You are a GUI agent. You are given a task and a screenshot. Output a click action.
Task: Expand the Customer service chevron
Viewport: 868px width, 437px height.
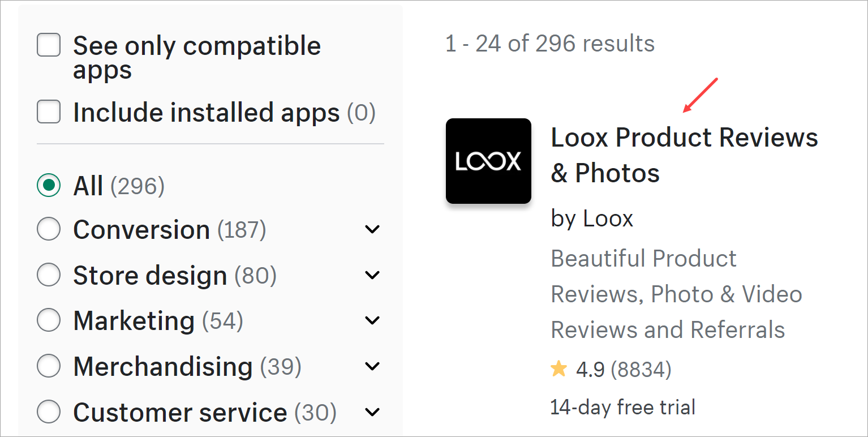[x=372, y=412]
